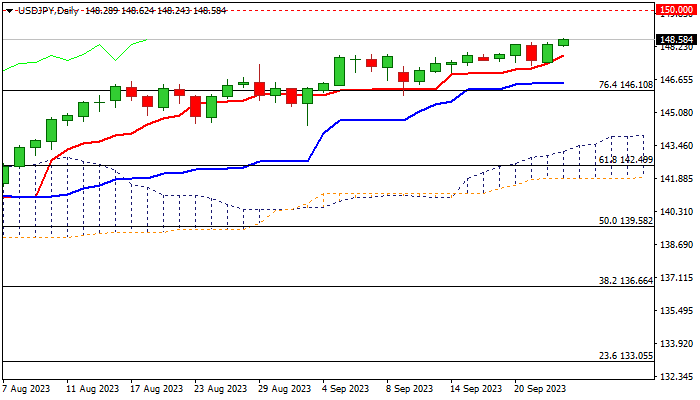Click the 138.690 price axis value
The width and height of the screenshot is (700, 400).
tap(676, 245)
